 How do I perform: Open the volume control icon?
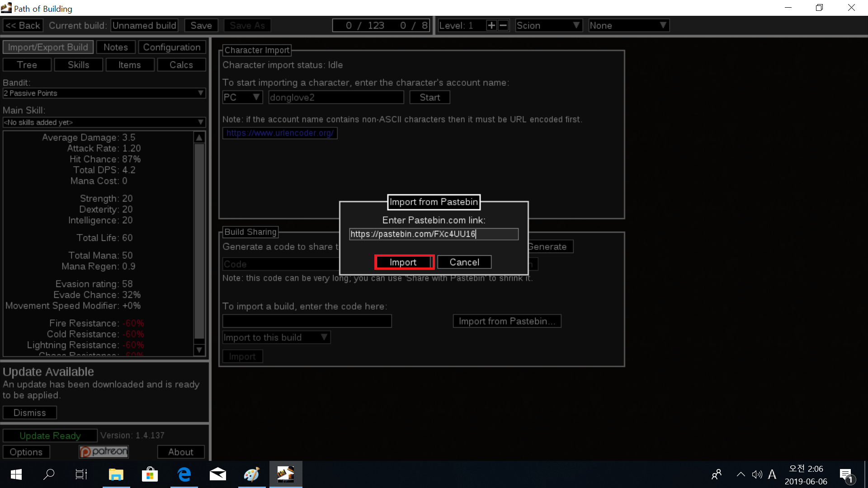tap(757, 474)
